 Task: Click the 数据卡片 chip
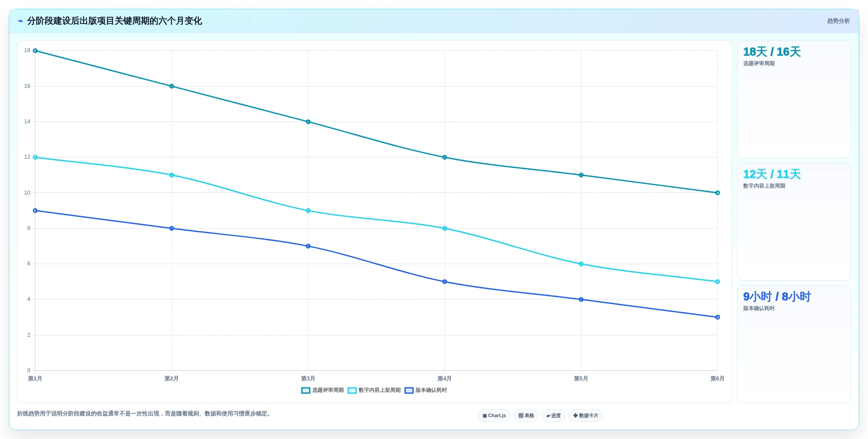click(x=586, y=416)
